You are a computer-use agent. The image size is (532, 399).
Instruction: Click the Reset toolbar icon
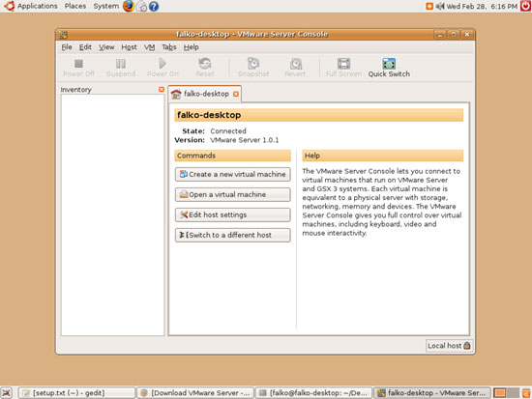tap(205, 64)
